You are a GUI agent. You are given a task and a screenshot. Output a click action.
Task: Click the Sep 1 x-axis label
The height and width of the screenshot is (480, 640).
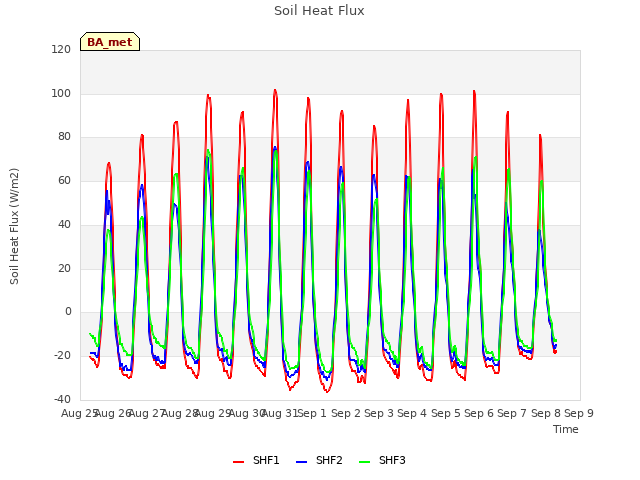pos(312,413)
